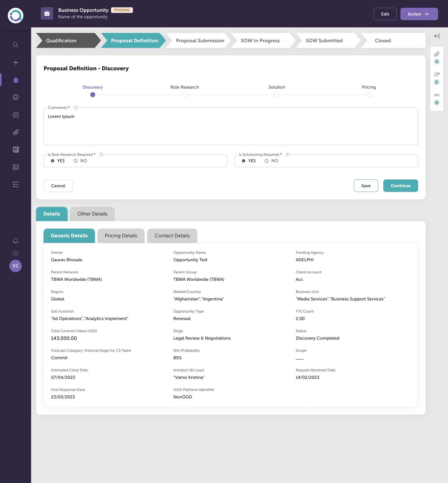Select NO for Is Role Research Required
Viewport: 448px width, 483px height.
(76, 161)
